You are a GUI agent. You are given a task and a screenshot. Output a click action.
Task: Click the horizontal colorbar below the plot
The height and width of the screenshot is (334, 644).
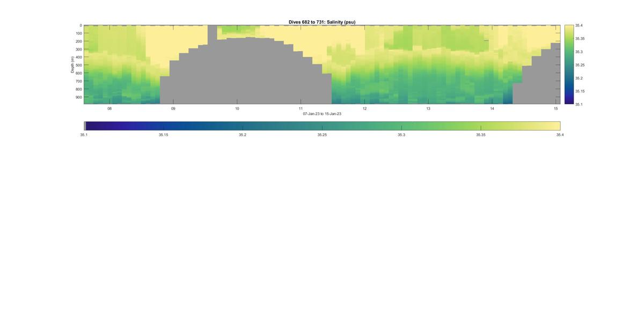pos(322,126)
